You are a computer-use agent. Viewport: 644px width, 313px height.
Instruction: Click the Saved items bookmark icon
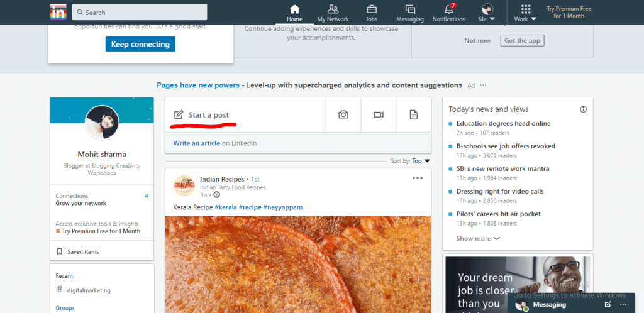(x=60, y=251)
